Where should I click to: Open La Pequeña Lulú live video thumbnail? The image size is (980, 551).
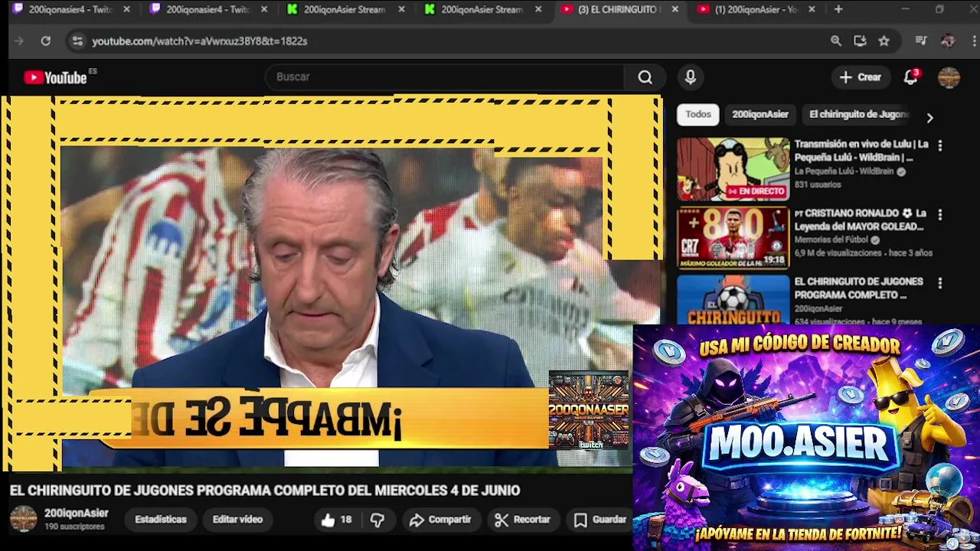pyautogui.click(x=733, y=169)
